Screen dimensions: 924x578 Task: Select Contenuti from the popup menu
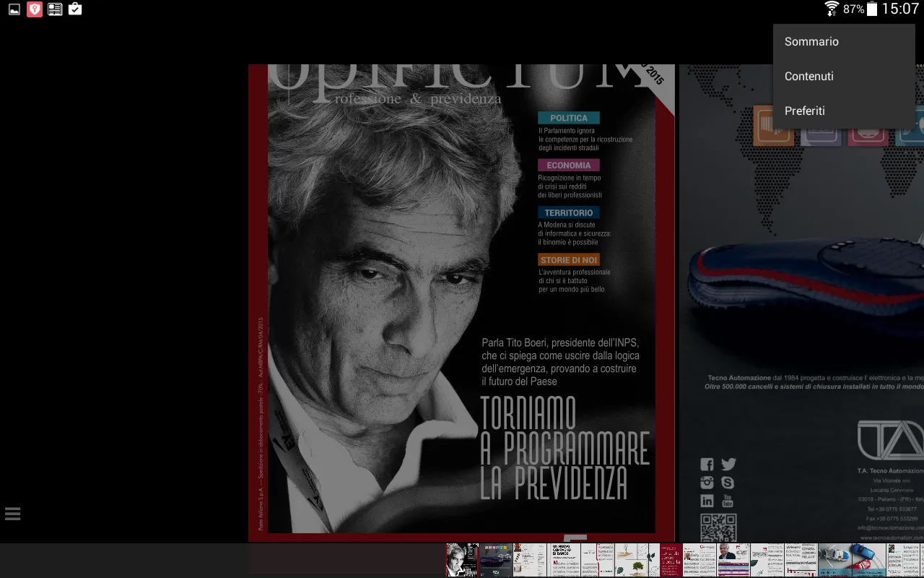coord(844,77)
